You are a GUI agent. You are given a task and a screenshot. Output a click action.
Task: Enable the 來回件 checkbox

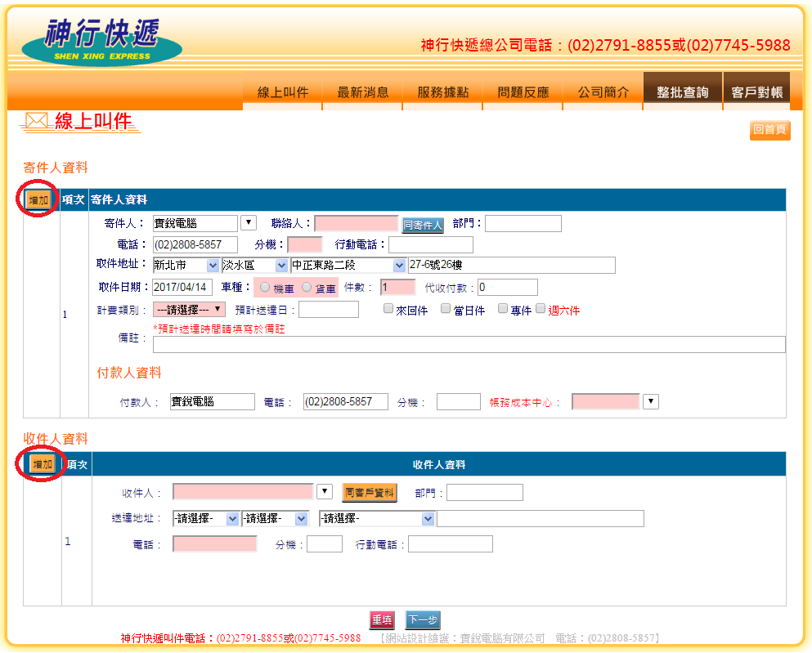click(389, 309)
